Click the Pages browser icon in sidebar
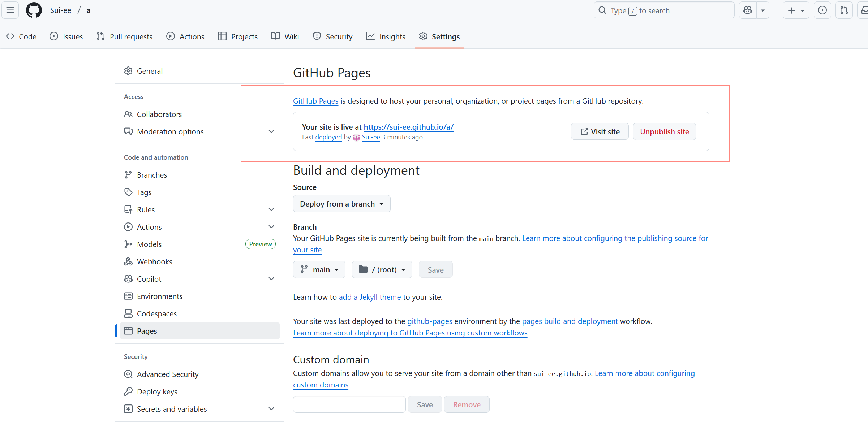868x429 pixels. point(128,331)
